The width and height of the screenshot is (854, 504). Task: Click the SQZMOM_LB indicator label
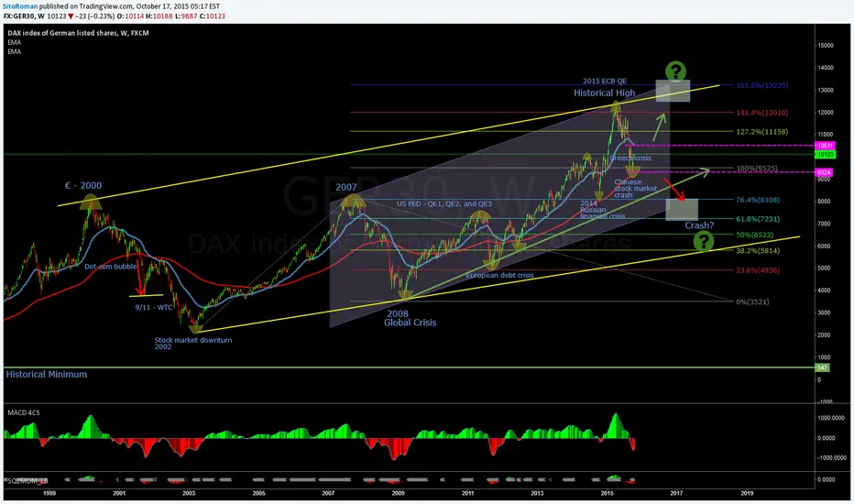(x=27, y=481)
